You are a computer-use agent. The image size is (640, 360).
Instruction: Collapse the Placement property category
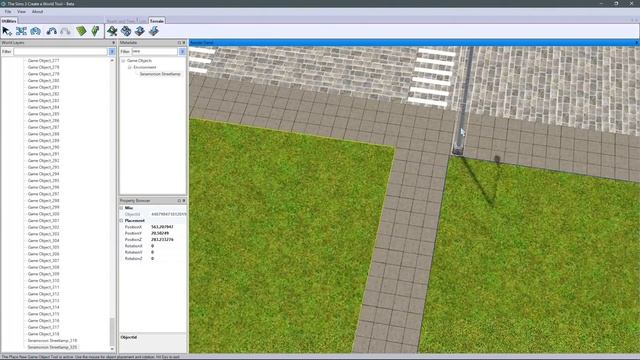point(122,220)
